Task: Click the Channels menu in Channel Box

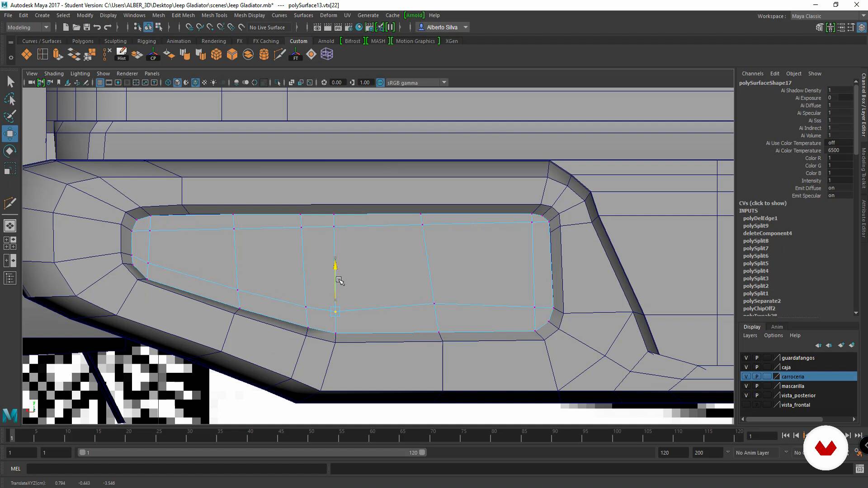Action: tap(752, 74)
